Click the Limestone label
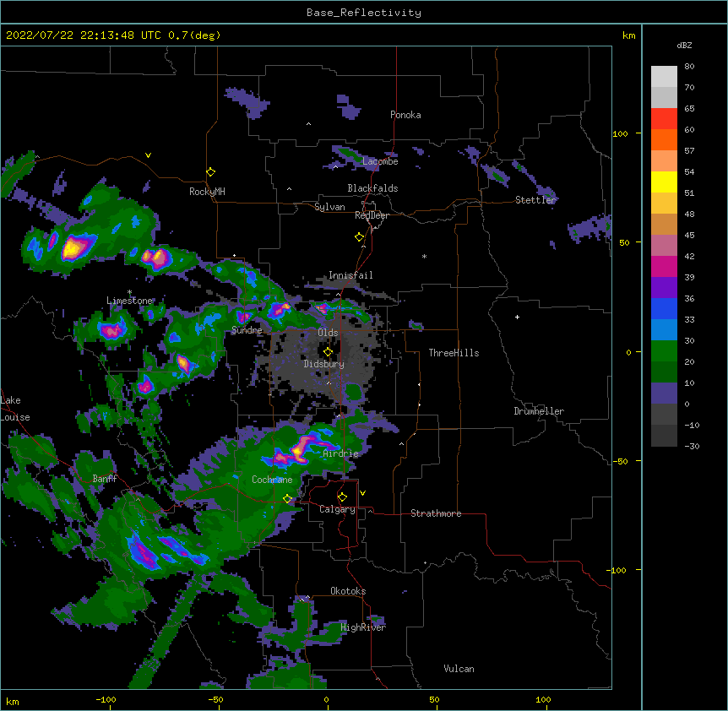728x711 pixels. pyautogui.click(x=129, y=301)
